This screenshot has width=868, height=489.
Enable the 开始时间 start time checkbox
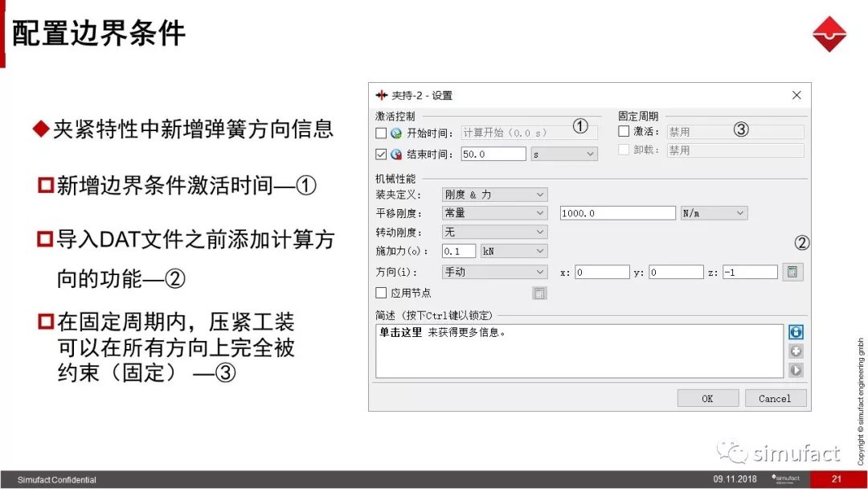click(381, 133)
